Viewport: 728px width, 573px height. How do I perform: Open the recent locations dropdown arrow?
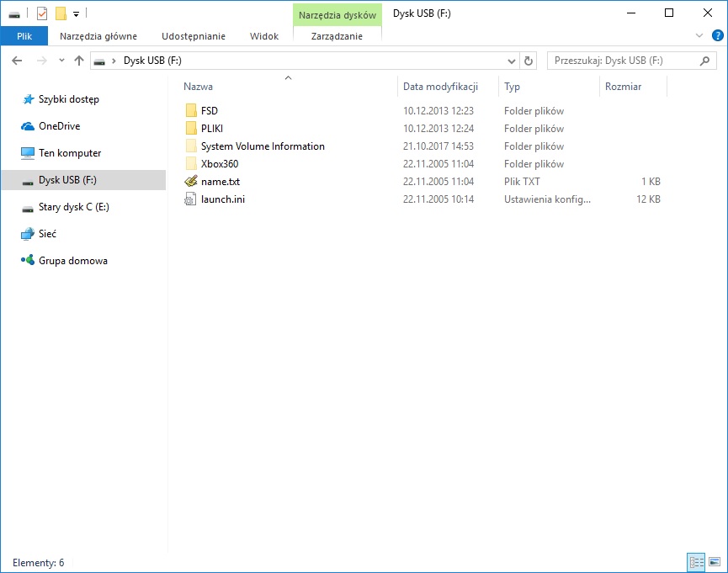coord(61,61)
